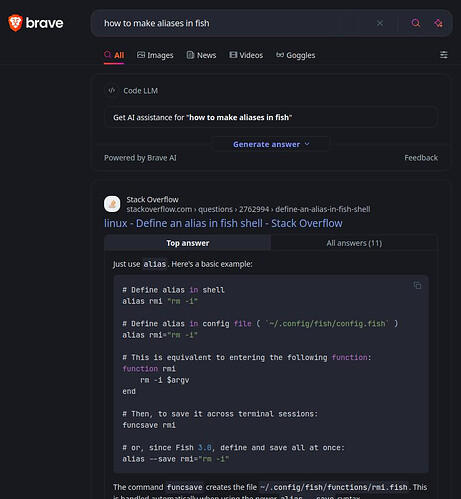Open Brave AI sparkle icon in search bar
461x499 pixels.
point(438,23)
